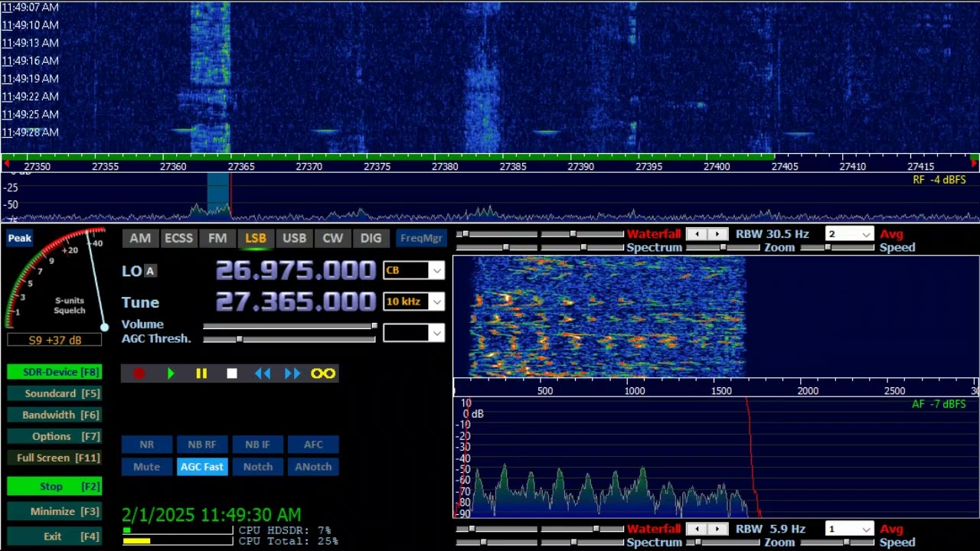The height and width of the screenshot is (551, 980).
Task: Toggle the AGC Fast setting
Action: (202, 467)
